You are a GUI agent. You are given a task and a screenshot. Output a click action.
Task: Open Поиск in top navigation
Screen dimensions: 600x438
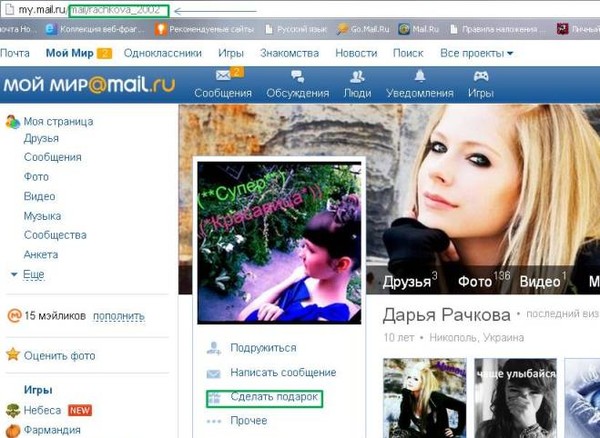[x=408, y=53]
